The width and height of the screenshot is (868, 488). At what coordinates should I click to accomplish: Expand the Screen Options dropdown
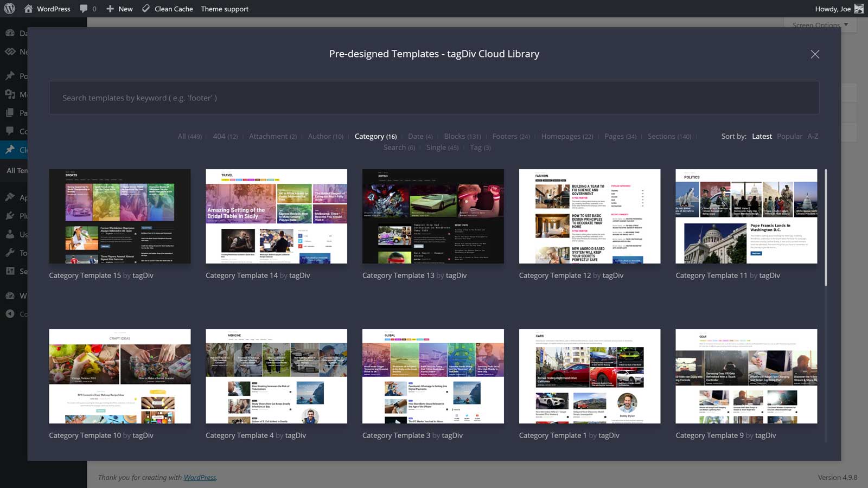pyautogui.click(x=820, y=25)
